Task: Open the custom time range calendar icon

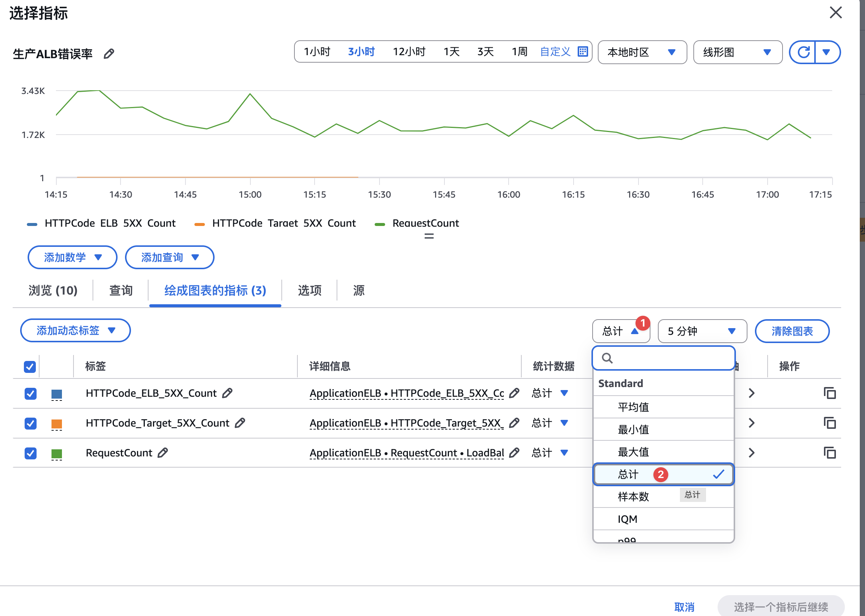Action: pyautogui.click(x=583, y=51)
